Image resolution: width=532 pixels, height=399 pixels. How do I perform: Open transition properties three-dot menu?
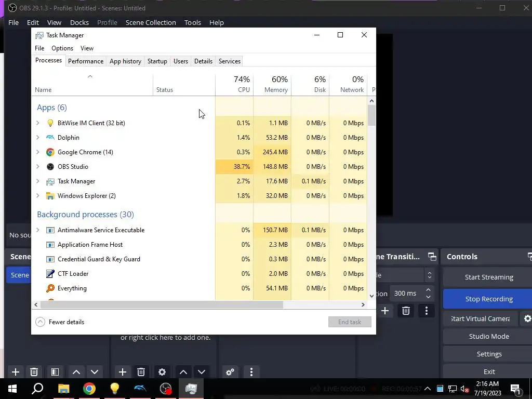tap(427, 311)
